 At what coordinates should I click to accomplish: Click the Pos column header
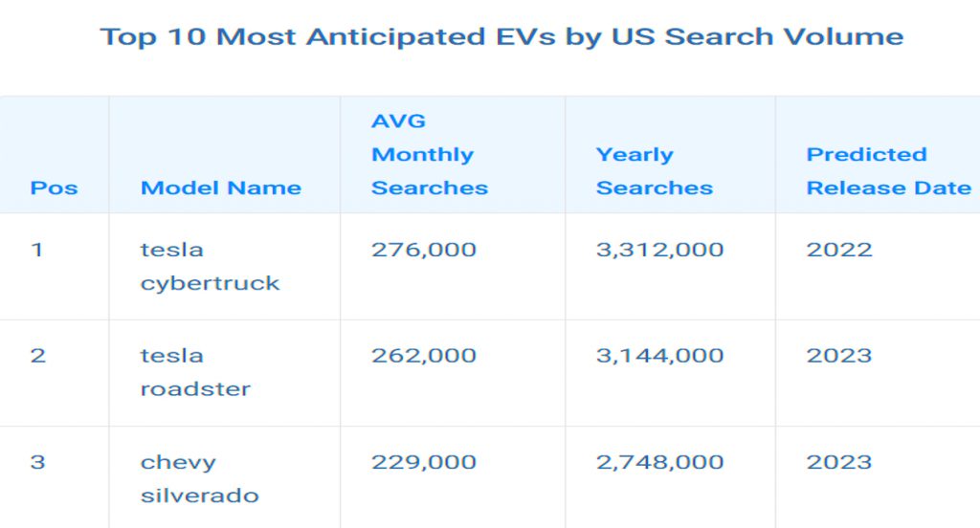tap(54, 187)
